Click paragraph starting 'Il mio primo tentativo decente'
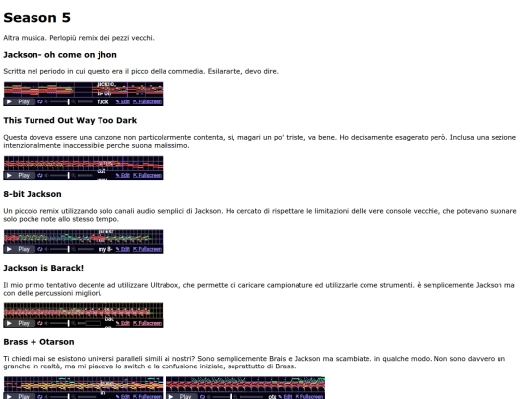 click(x=259, y=289)
